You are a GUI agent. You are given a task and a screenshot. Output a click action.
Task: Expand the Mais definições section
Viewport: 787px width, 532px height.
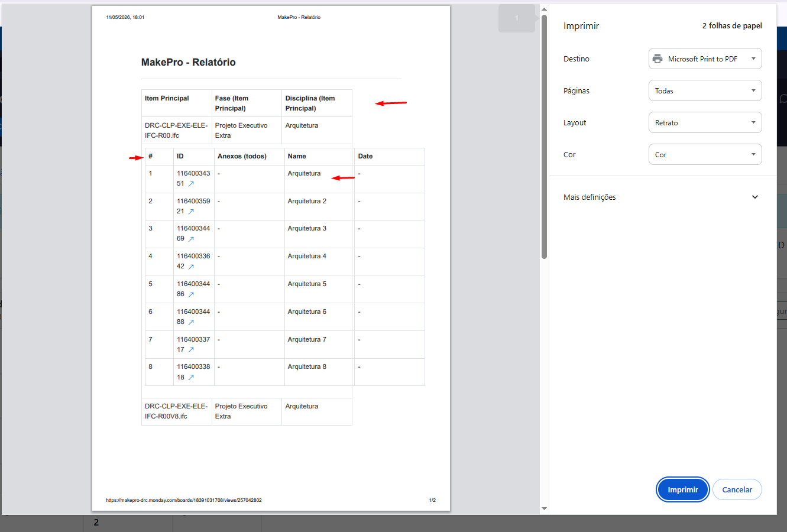[x=662, y=197]
